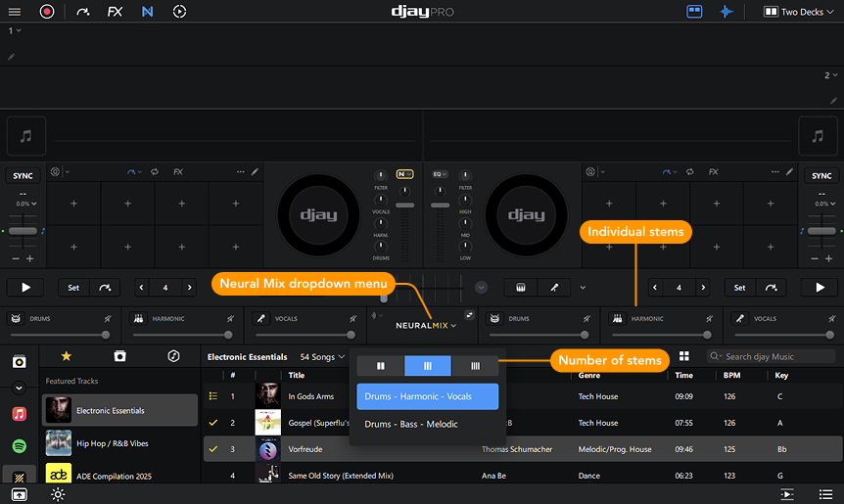Open the ADE Compilation 2025 playlist
The height and width of the screenshot is (504, 844).
click(120, 475)
